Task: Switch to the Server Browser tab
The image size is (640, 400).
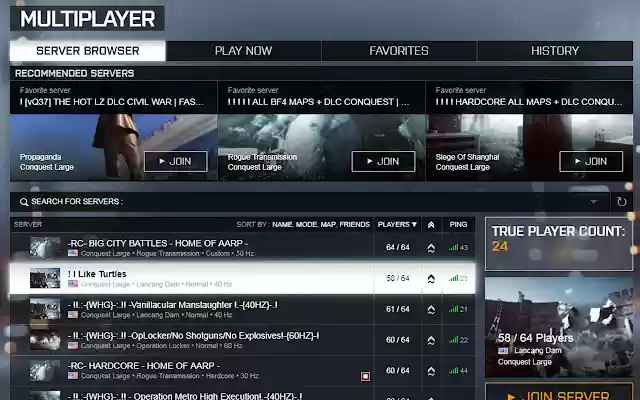Action: coord(88,51)
